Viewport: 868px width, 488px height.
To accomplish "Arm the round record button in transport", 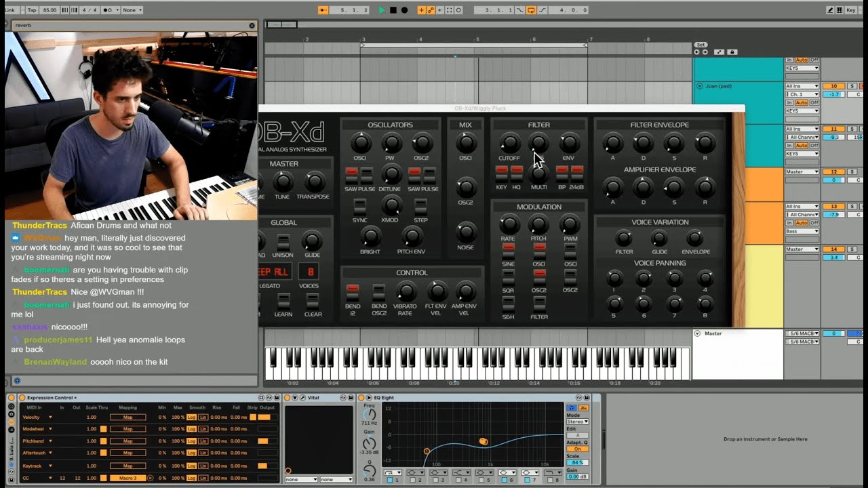I will click(405, 10).
